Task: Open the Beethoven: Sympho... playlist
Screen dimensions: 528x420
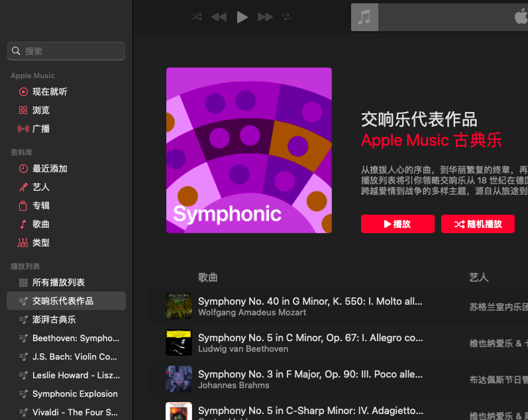Action: [66, 338]
